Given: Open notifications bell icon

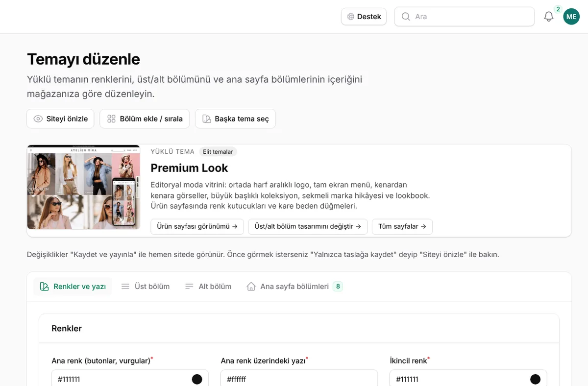Looking at the screenshot, I should tap(549, 17).
